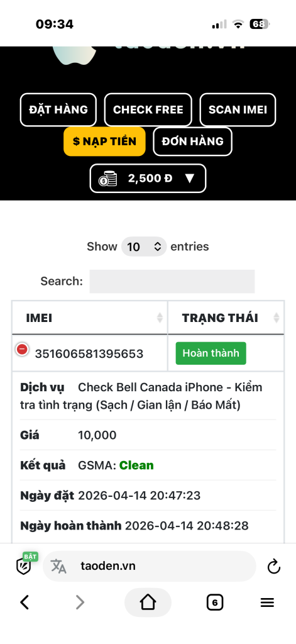296x644 pixels.
Task: Open the CHECK FREE page
Action: (148, 109)
